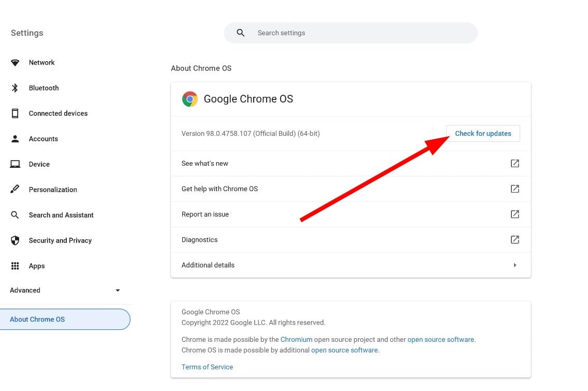Go to Search and Assistant settings
Viewport: 588px width, 391px height.
point(61,215)
